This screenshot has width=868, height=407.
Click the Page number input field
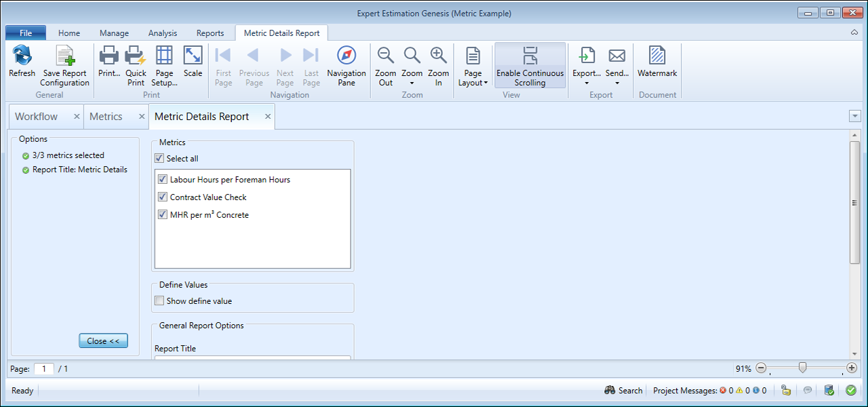(x=43, y=369)
